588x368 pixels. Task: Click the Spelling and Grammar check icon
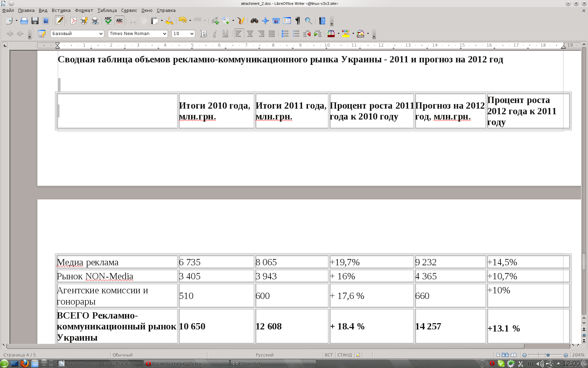[108, 21]
